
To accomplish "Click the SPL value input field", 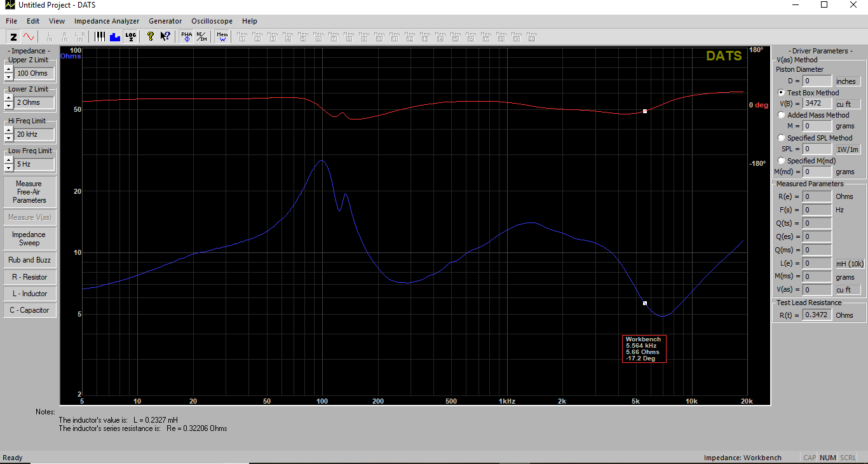I will [x=817, y=149].
